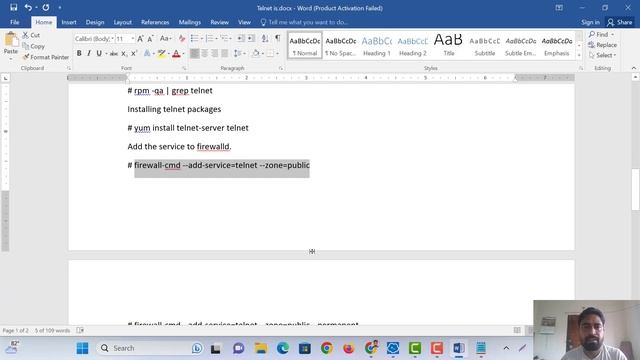The width and height of the screenshot is (640, 360).
Task: Switch to the Review tab
Action: pyautogui.click(x=220, y=22)
